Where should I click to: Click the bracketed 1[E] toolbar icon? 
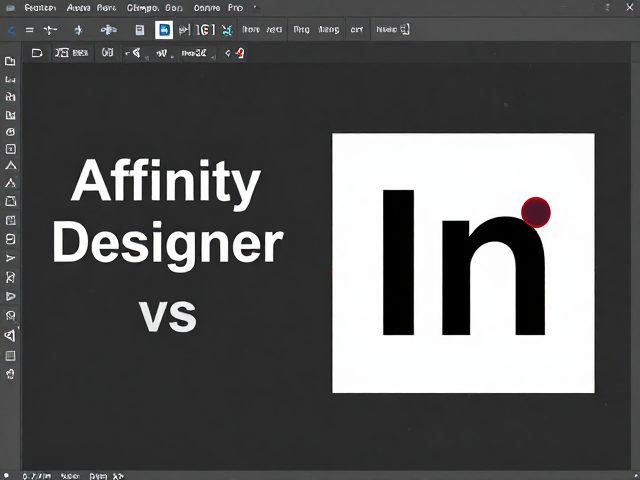click(205, 29)
